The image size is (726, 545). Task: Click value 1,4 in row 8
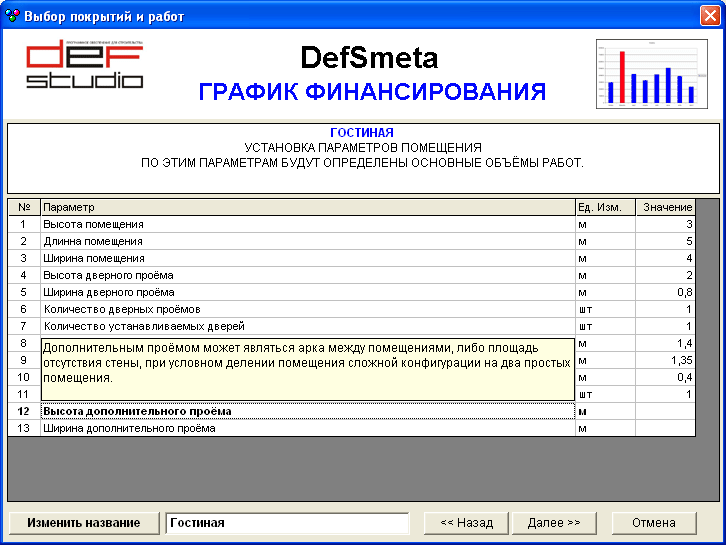point(665,343)
